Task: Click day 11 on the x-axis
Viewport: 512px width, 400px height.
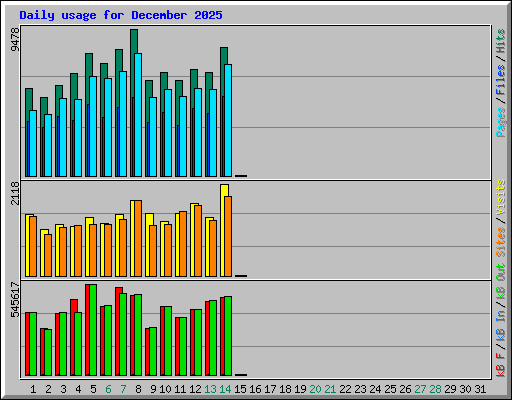Action: coord(180,389)
